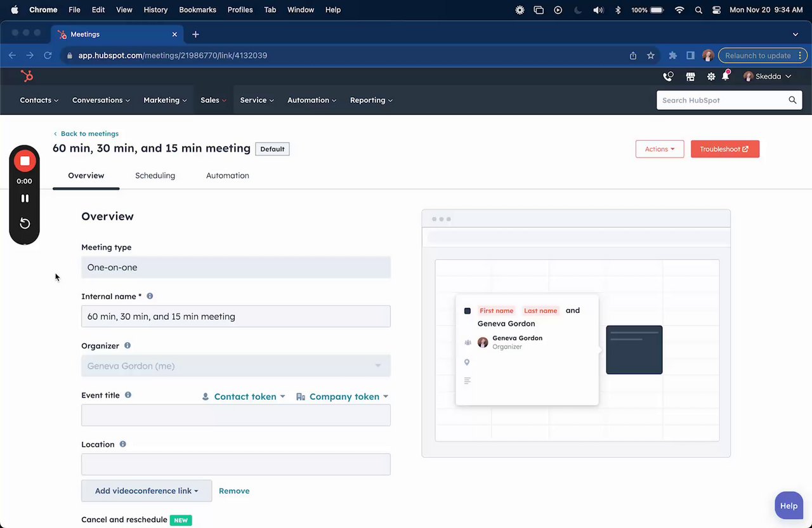Open the Add videoconference link dropdown
The width and height of the screenshot is (812, 528).
[147, 491]
